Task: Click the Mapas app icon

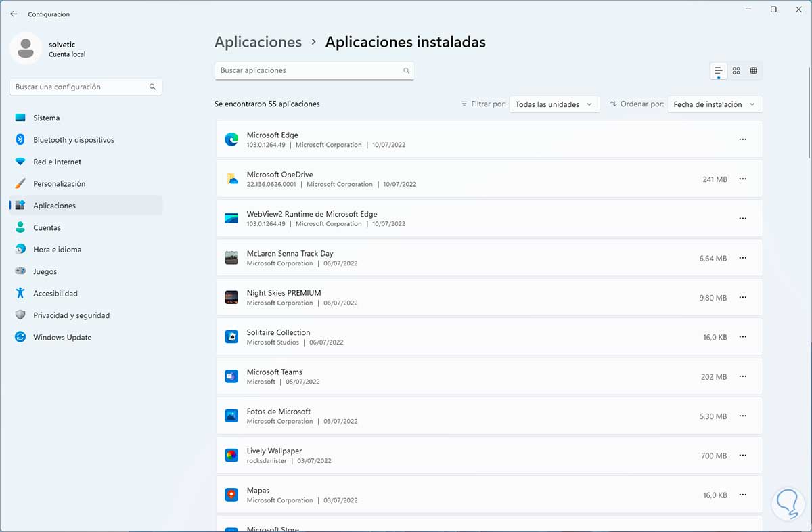Action: click(x=231, y=495)
